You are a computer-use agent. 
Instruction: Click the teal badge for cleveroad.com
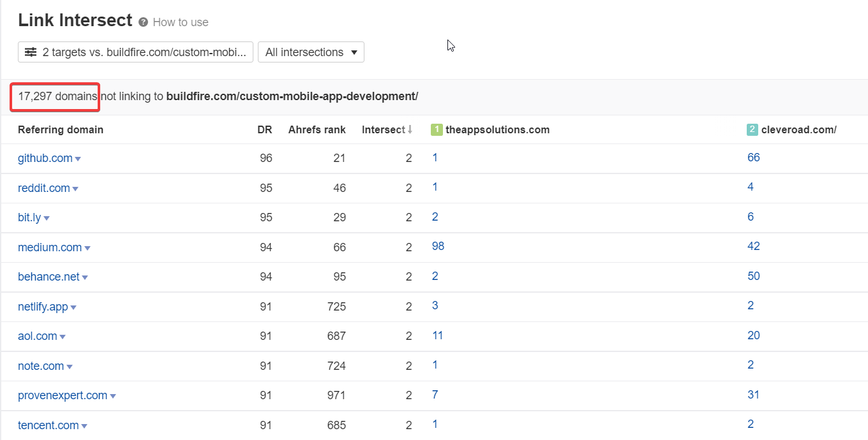[x=752, y=129]
